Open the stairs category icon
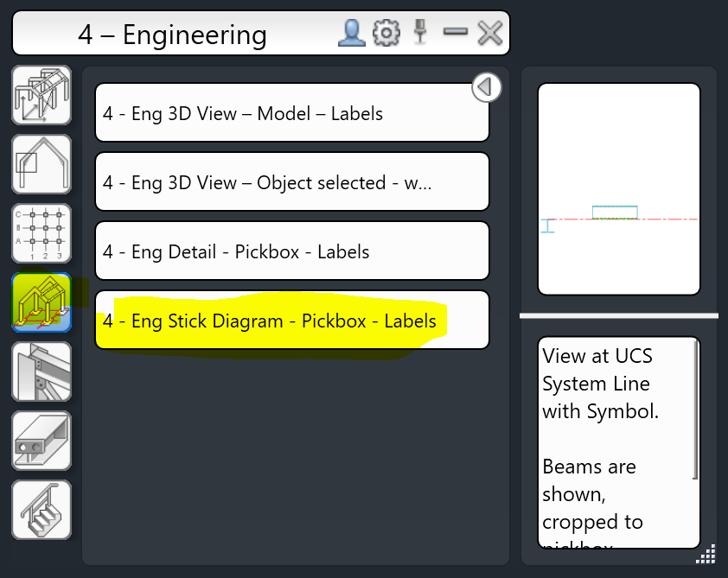Image resolution: width=728 pixels, height=578 pixels. 41,510
